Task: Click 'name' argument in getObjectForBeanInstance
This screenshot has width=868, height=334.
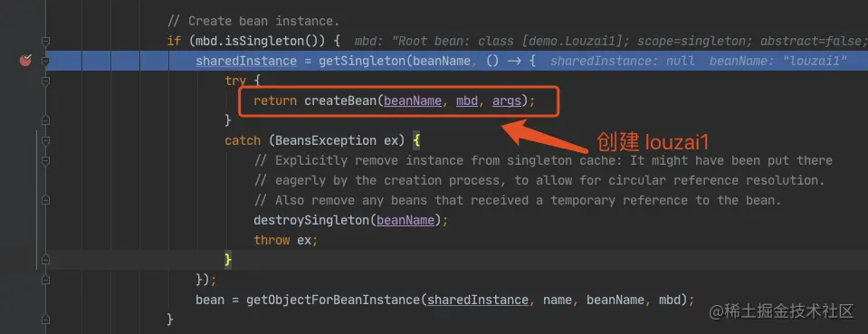Action: click(x=557, y=300)
